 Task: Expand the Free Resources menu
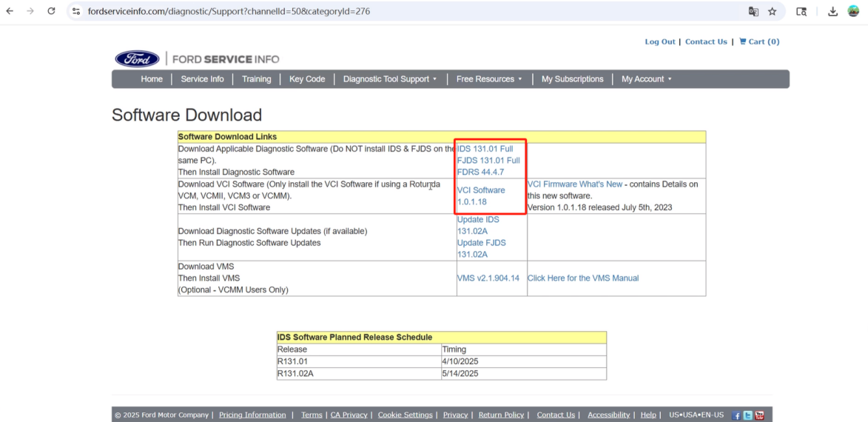click(x=488, y=79)
